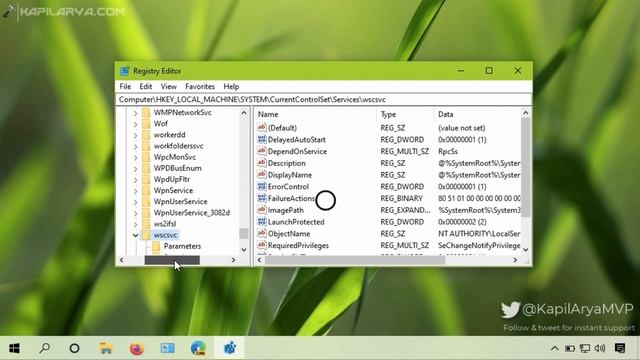Click the ErrorControl DWORD icon

262,187
